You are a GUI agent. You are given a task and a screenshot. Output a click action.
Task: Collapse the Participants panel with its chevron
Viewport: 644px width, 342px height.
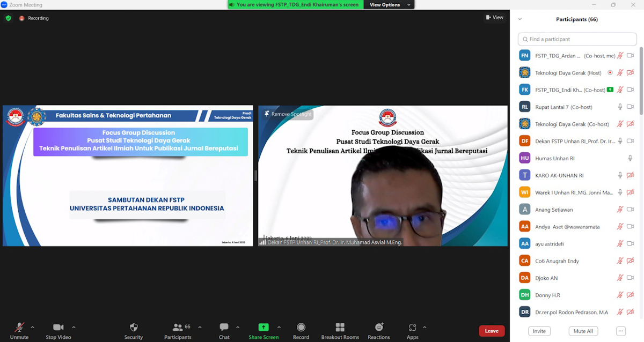pyautogui.click(x=519, y=19)
